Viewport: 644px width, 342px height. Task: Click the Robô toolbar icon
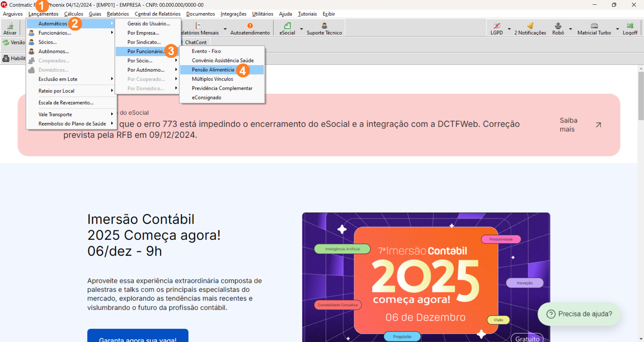click(558, 26)
